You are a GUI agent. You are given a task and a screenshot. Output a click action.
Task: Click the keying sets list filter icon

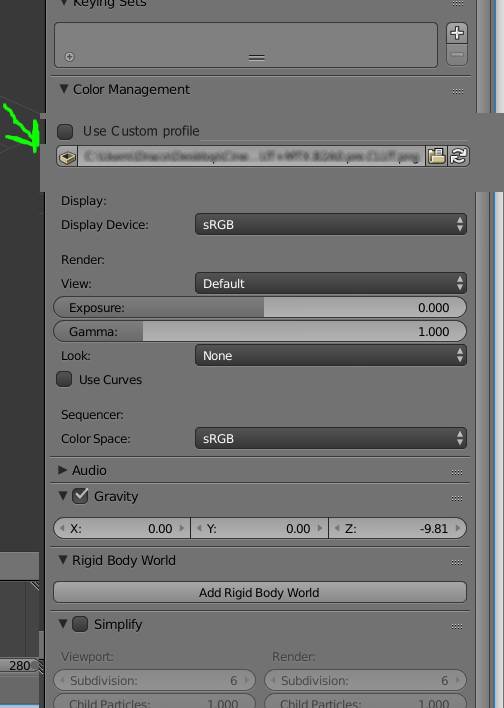69,57
